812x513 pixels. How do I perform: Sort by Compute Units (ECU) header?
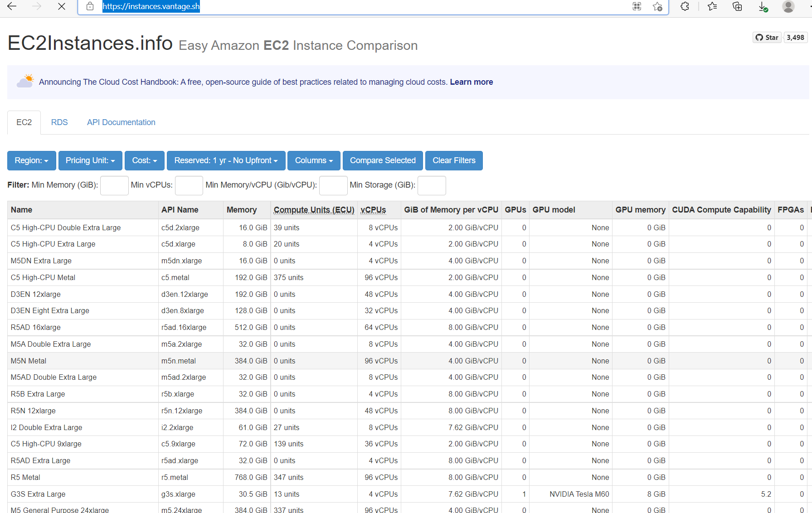click(314, 210)
